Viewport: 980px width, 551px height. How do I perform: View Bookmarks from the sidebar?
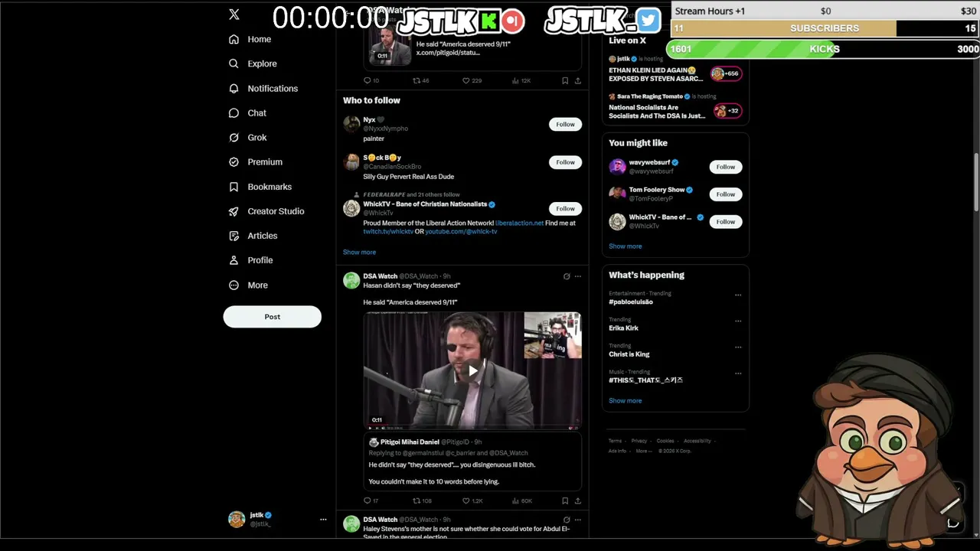coord(260,187)
